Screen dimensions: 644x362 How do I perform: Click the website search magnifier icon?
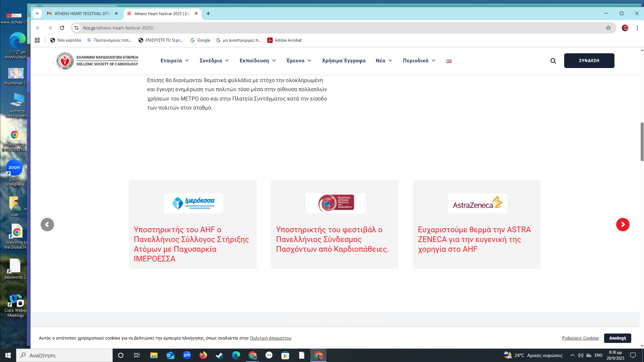pos(553,61)
